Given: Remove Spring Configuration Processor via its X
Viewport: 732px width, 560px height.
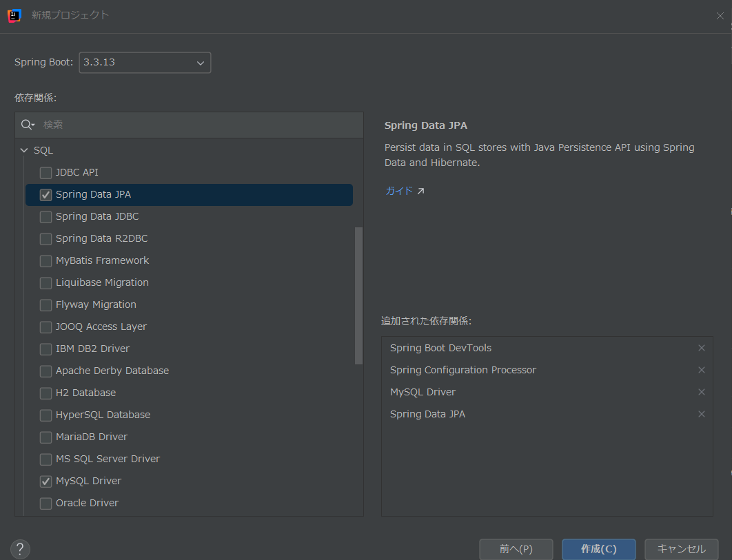Looking at the screenshot, I should (x=702, y=370).
